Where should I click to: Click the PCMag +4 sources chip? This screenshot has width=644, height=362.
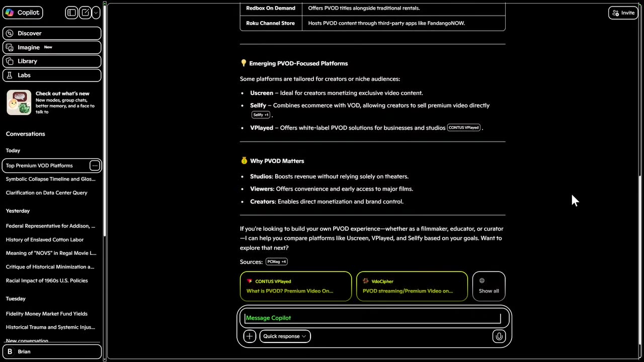point(277,261)
